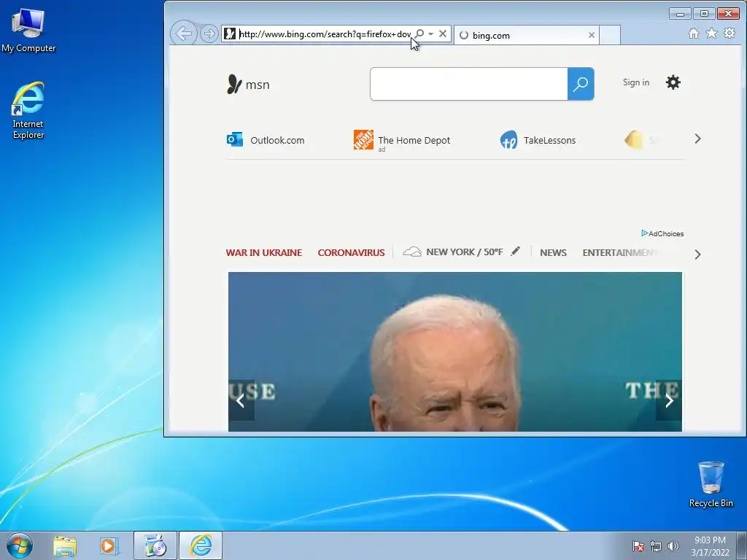Click the yellow icon after TakeLessons
Screen dimensions: 747x560
(634, 140)
